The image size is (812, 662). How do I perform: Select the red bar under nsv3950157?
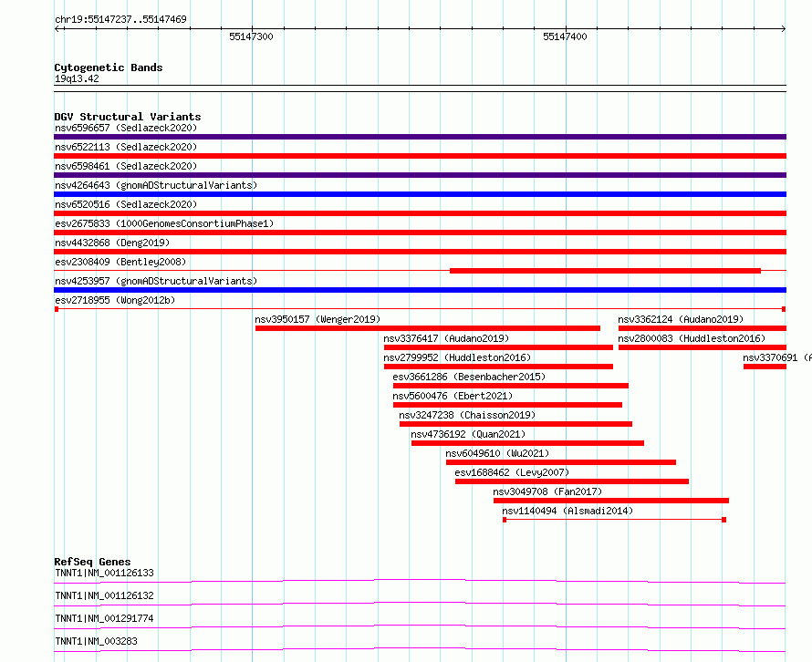428,328
